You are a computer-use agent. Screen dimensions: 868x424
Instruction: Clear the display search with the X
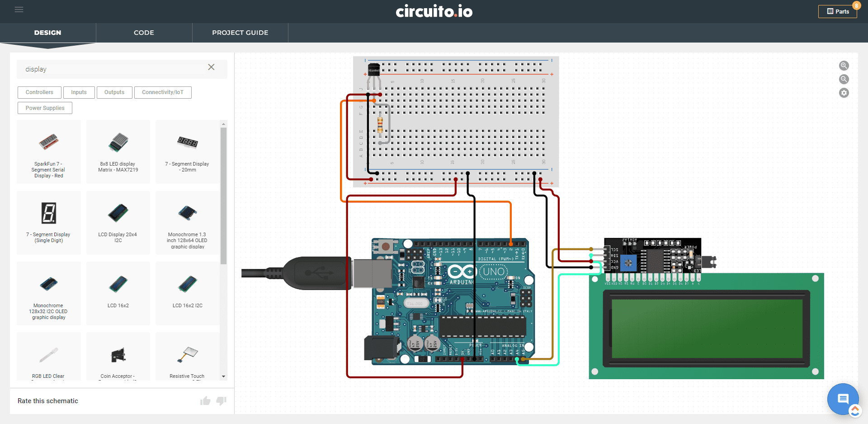coord(211,67)
